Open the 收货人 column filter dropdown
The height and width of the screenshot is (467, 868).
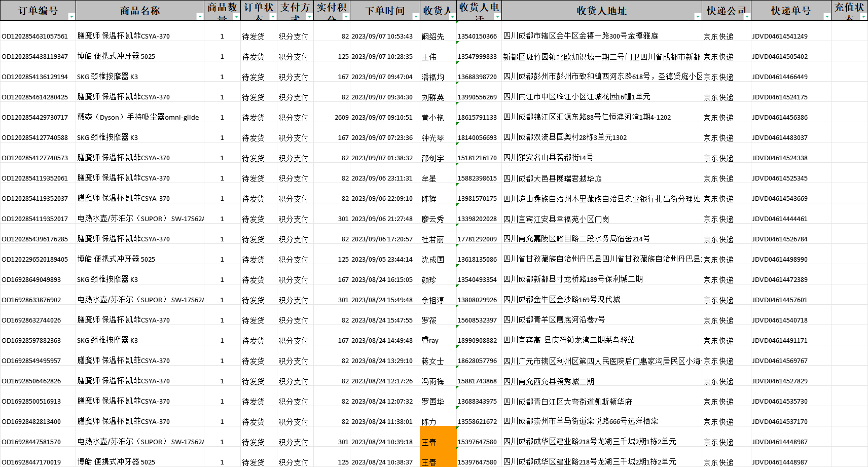point(452,17)
